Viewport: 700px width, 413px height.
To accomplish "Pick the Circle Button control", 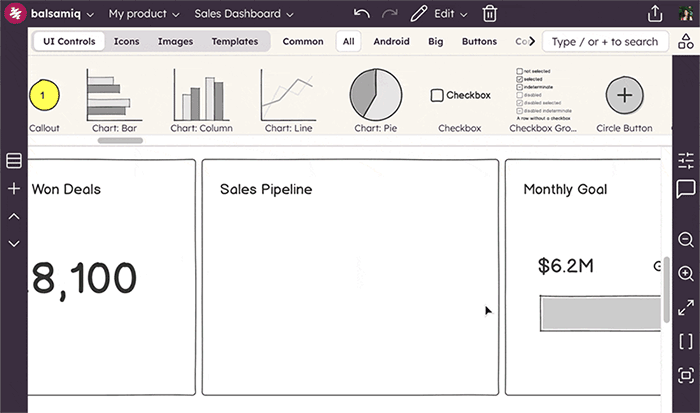I will click(x=624, y=104).
